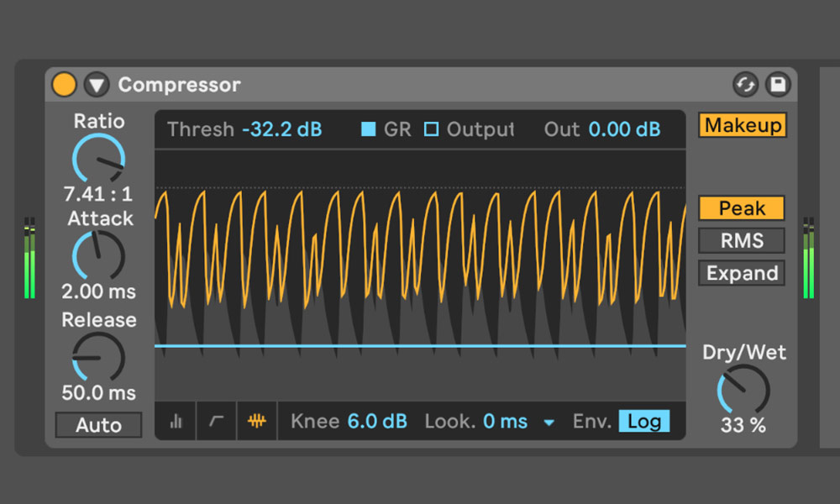840x504 pixels.
Task: Click the hot-swap preset icon
Action: tap(745, 84)
